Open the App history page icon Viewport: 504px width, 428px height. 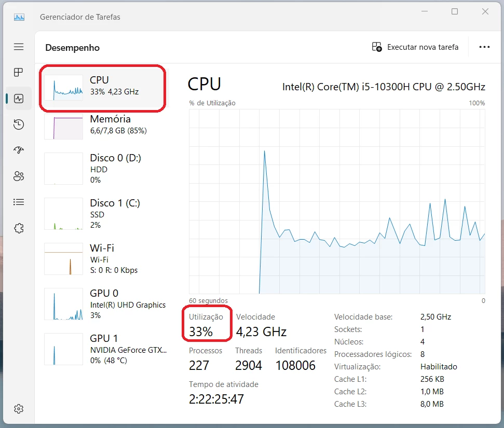(19, 125)
